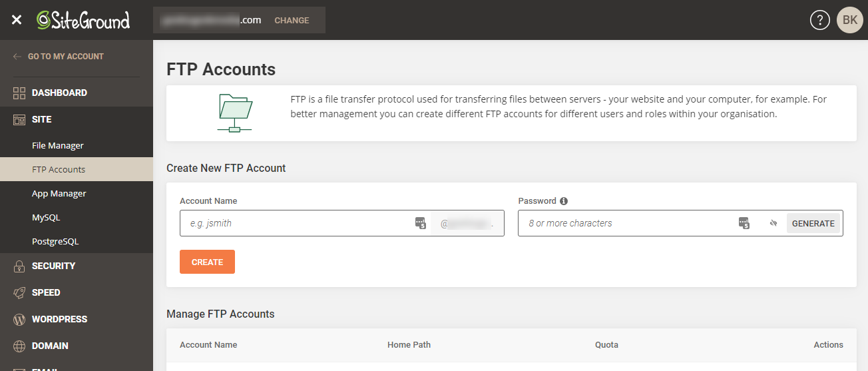Viewport: 868px width, 371px height.
Task: Toggle password visibility eye icon
Action: (773, 224)
